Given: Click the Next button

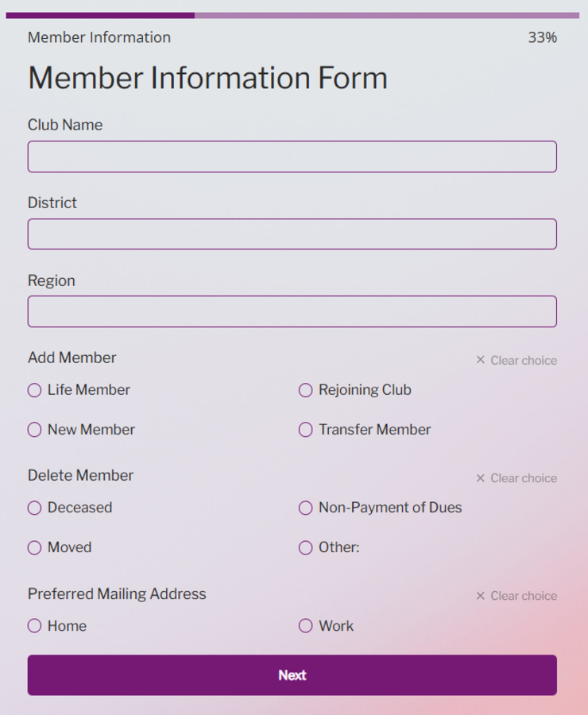Looking at the screenshot, I should 292,675.
